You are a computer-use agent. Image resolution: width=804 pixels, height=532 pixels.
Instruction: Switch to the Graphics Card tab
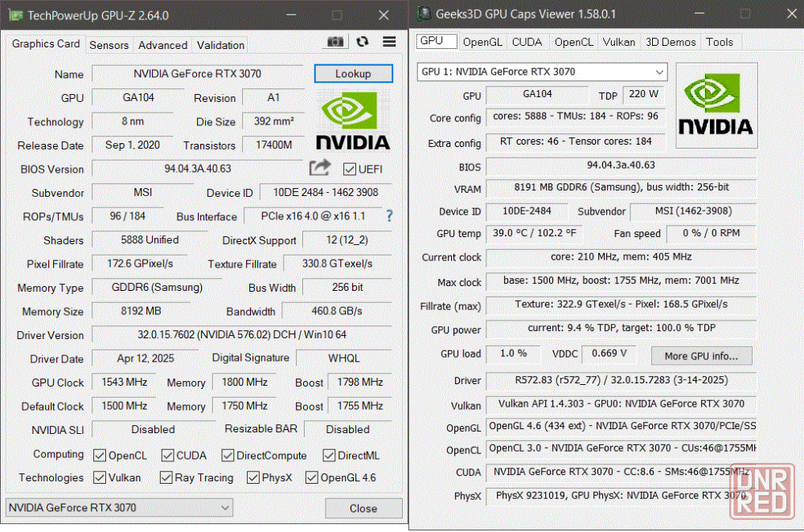coord(46,44)
